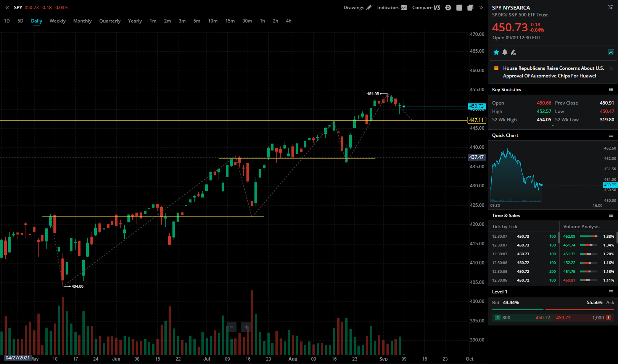Select the Daily timeframe
This screenshot has width=618, height=364.
[x=37, y=21]
